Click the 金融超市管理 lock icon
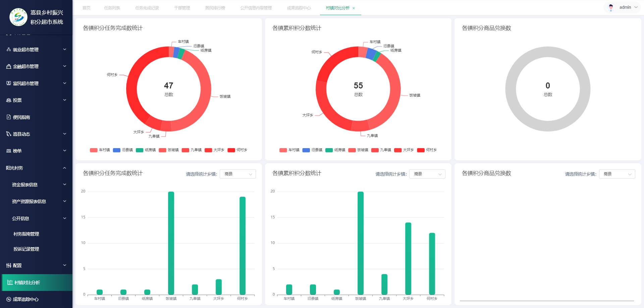This screenshot has width=644, height=308. click(x=9, y=66)
